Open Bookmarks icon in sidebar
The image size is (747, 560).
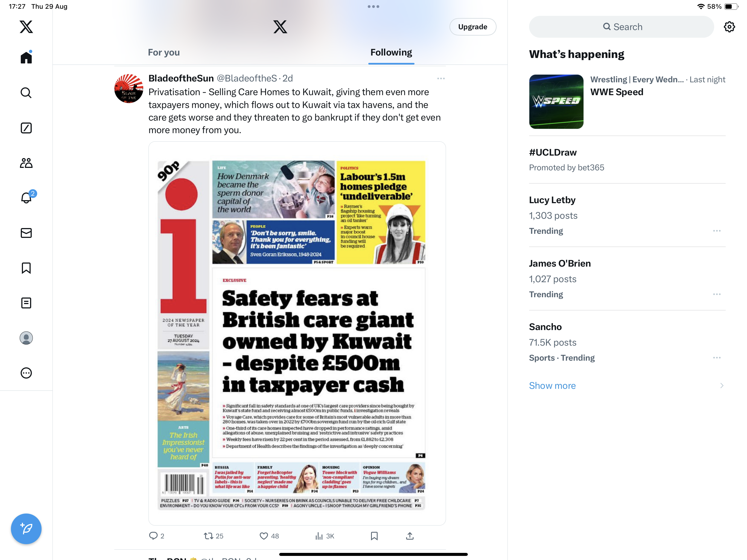click(26, 268)
